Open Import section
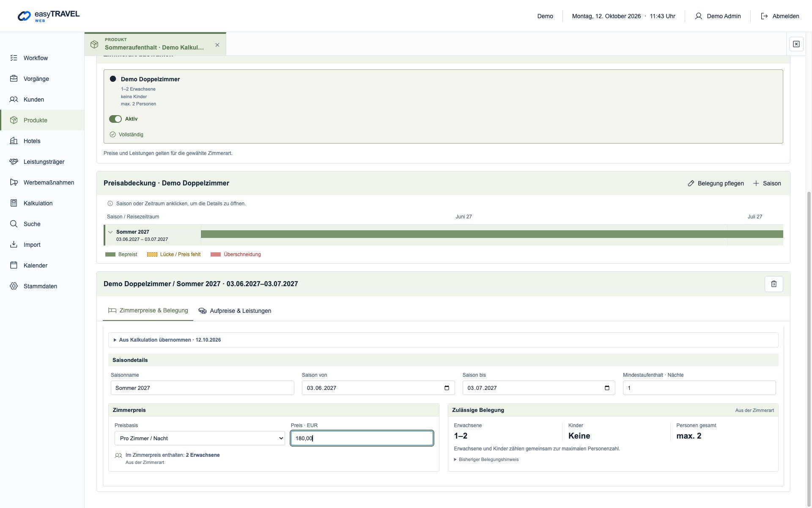812x508 pixels. click(42, 245)
